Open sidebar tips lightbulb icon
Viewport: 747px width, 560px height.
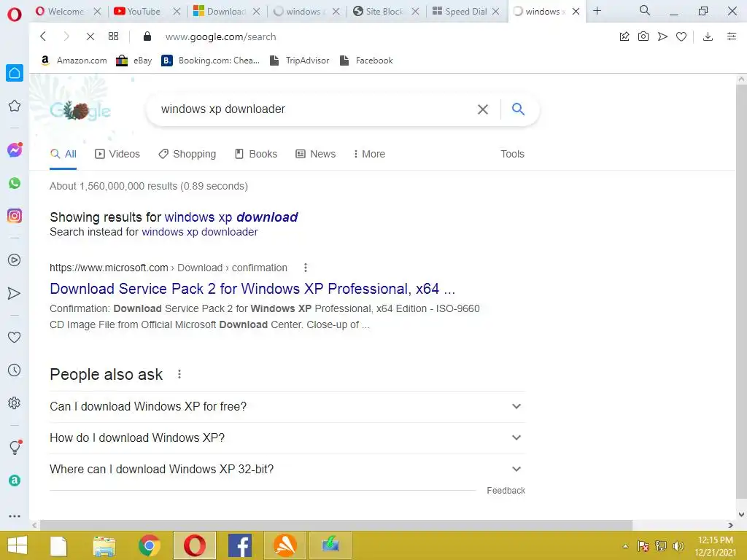[15, 447]
